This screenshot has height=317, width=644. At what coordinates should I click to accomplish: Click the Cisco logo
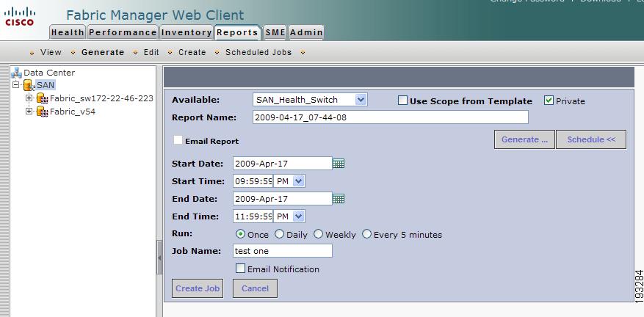point(19,17)
